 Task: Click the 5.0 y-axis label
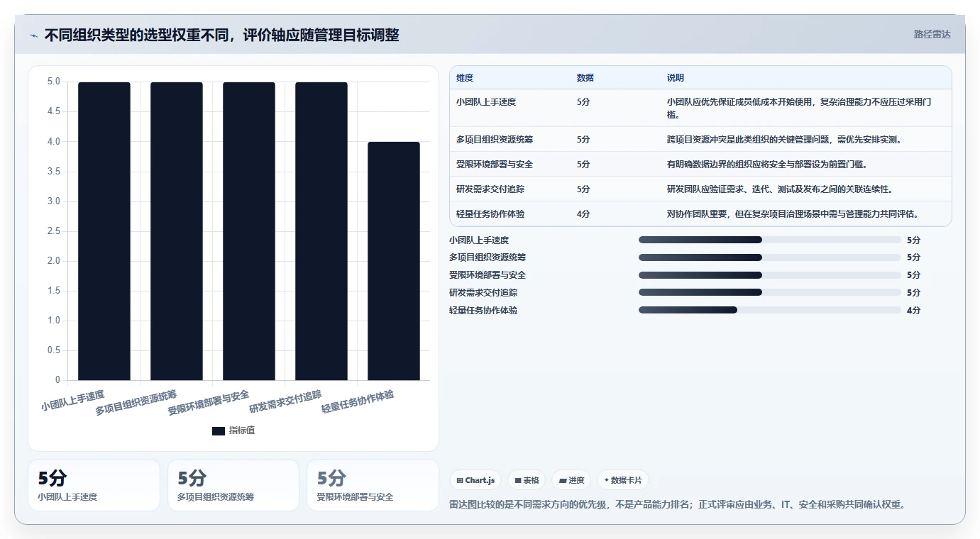tap(54, 82)
